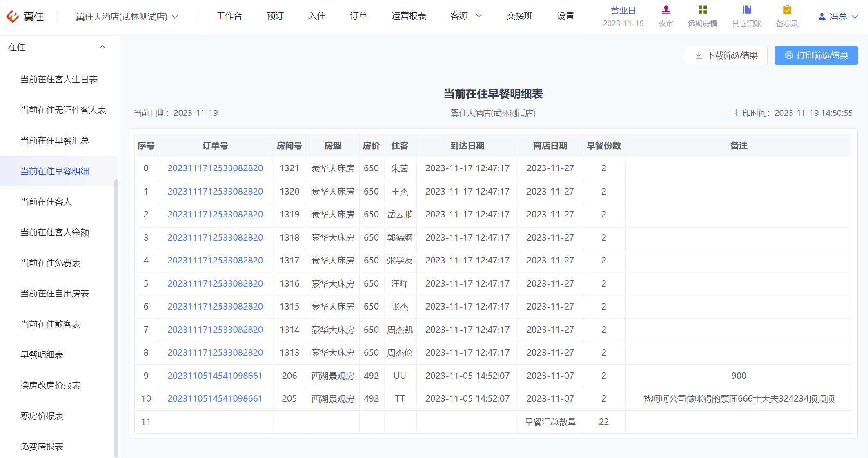This screenshot has width=868, height=458.
Task: Open the 备忘录 memo icon
Action: click(x=787, y=10)
